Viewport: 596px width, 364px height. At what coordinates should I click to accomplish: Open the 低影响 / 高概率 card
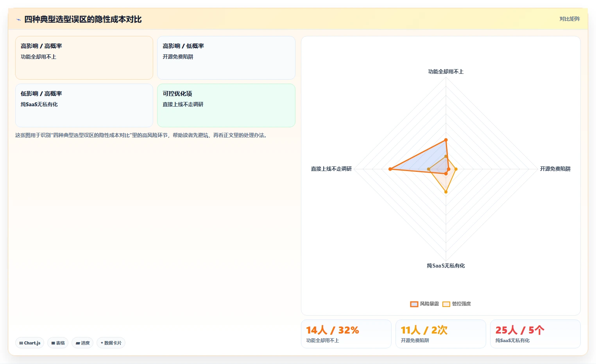click(84, 105)
